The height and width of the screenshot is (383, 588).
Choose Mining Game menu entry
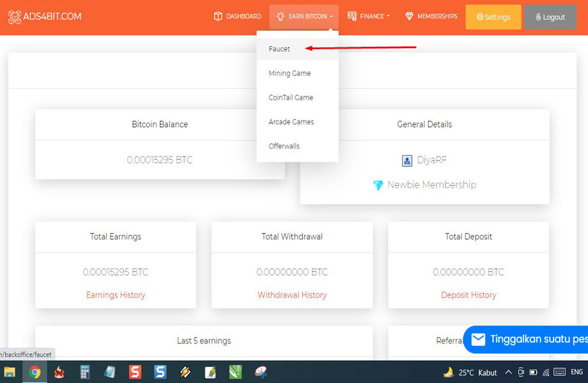290,73
